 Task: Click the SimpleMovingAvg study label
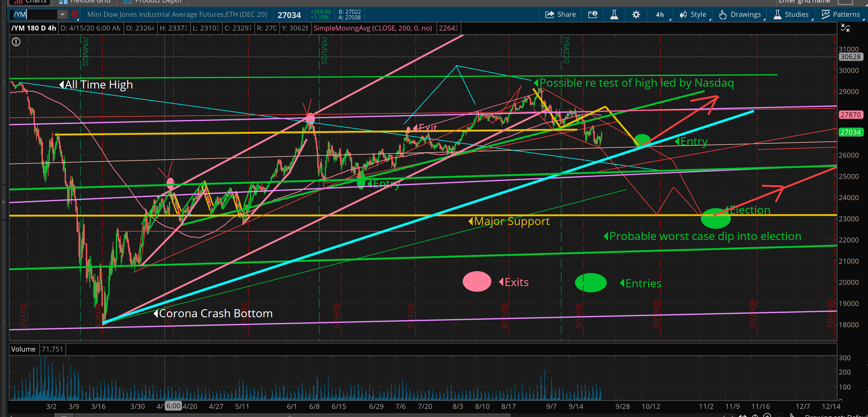coord(373,28)
